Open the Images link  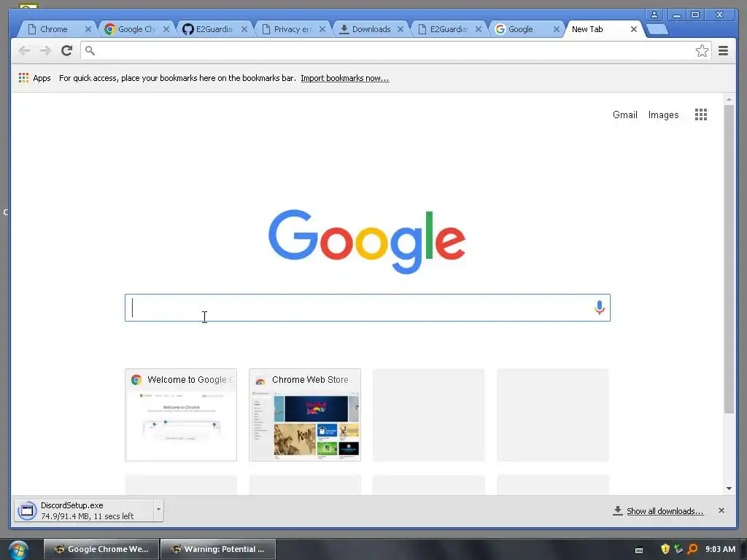coord(663,114)
